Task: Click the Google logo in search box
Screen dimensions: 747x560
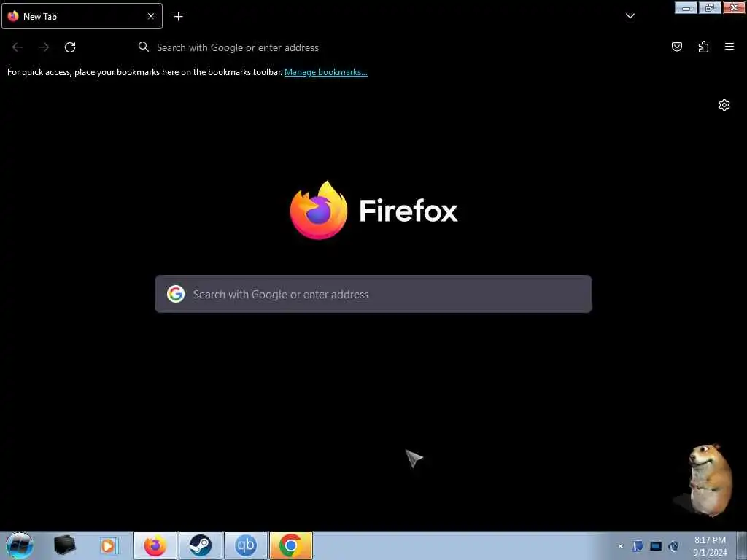Action: (x=176, y=294)
